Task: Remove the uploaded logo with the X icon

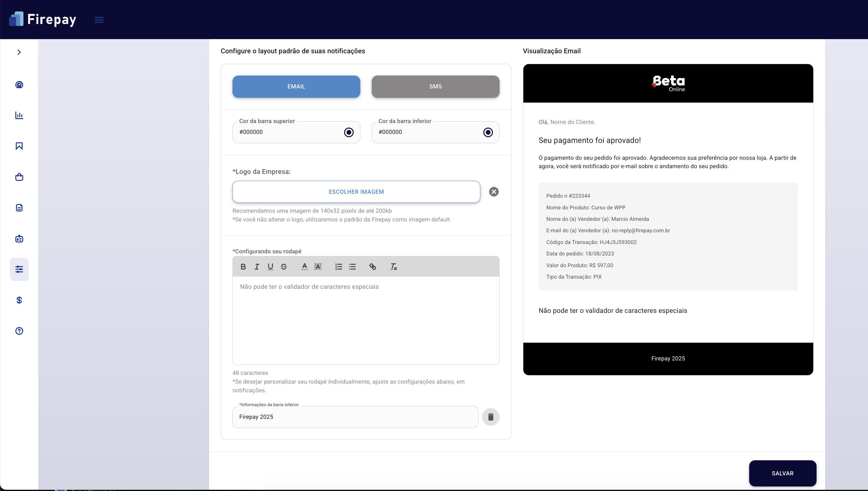Action: (494, 192)
